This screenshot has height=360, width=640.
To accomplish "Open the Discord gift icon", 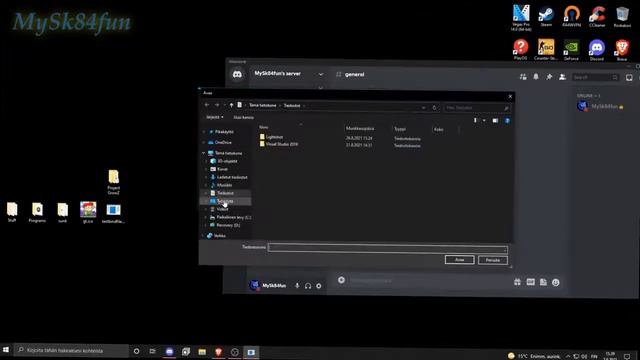I will tap(517, 282).
